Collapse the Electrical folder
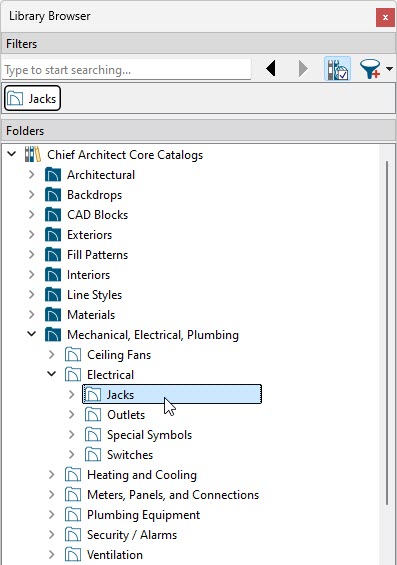The height and width of the screenshot is (565, 397). pos(52,374)
